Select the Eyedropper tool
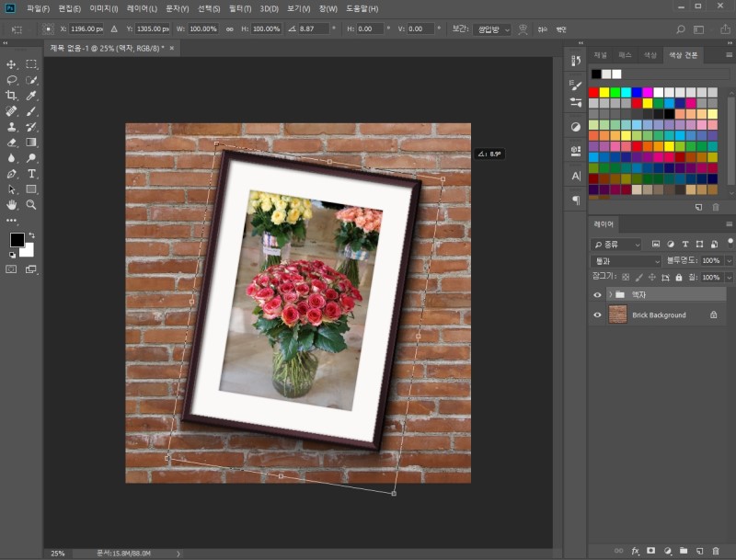 point(31,96)
